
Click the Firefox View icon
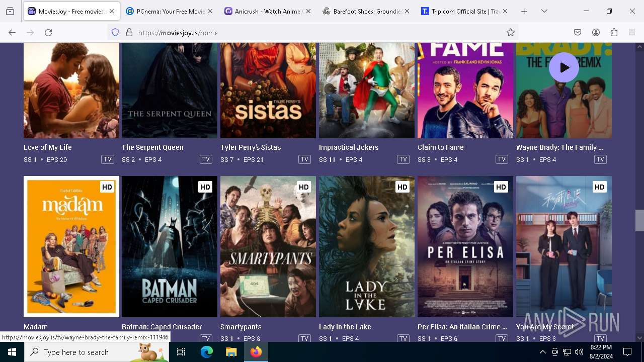click(10, 11)
